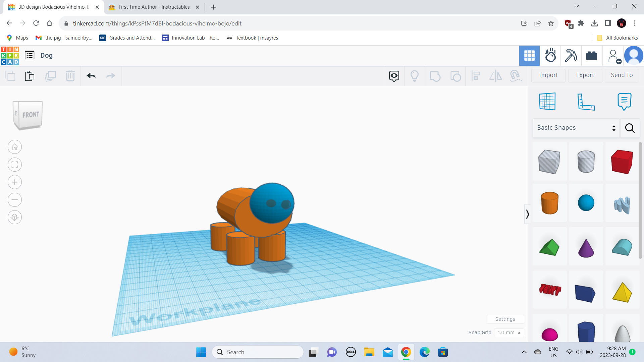Image resolution: width=644 pixels, height=362 pixels.
Task: Select the View Home tool
Action: click(x=15, y=147)
